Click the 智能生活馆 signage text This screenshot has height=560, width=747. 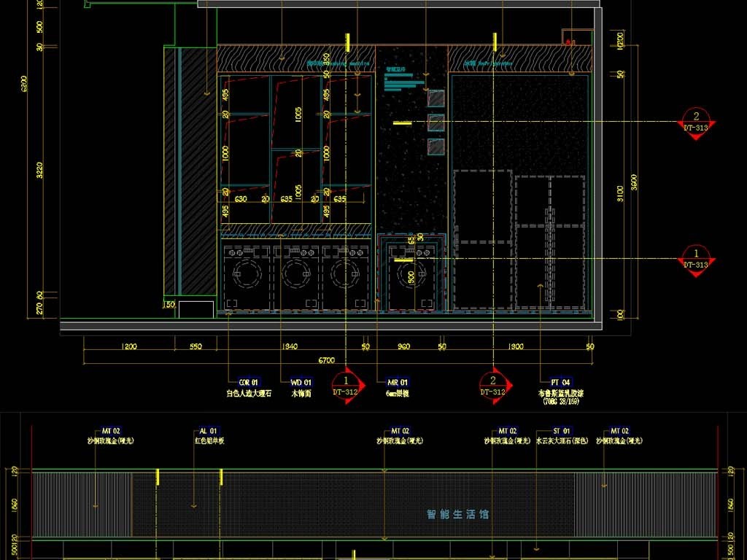(457, 514)
